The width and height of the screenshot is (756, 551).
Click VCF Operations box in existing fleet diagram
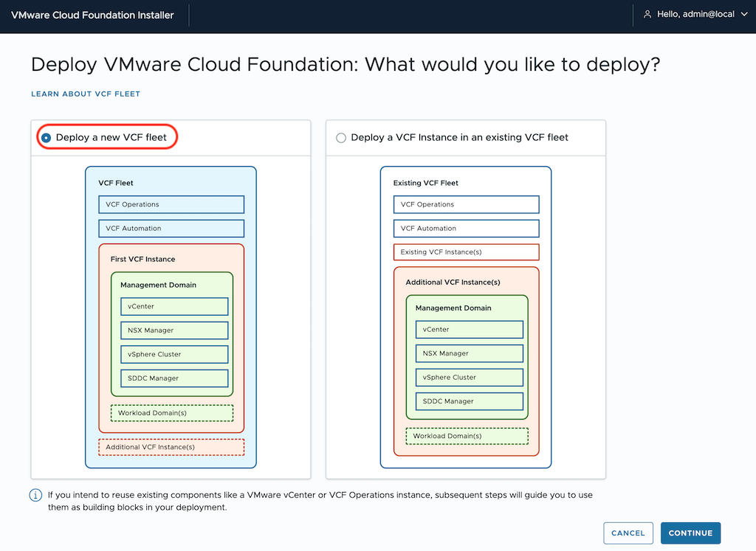click(467, 204)
